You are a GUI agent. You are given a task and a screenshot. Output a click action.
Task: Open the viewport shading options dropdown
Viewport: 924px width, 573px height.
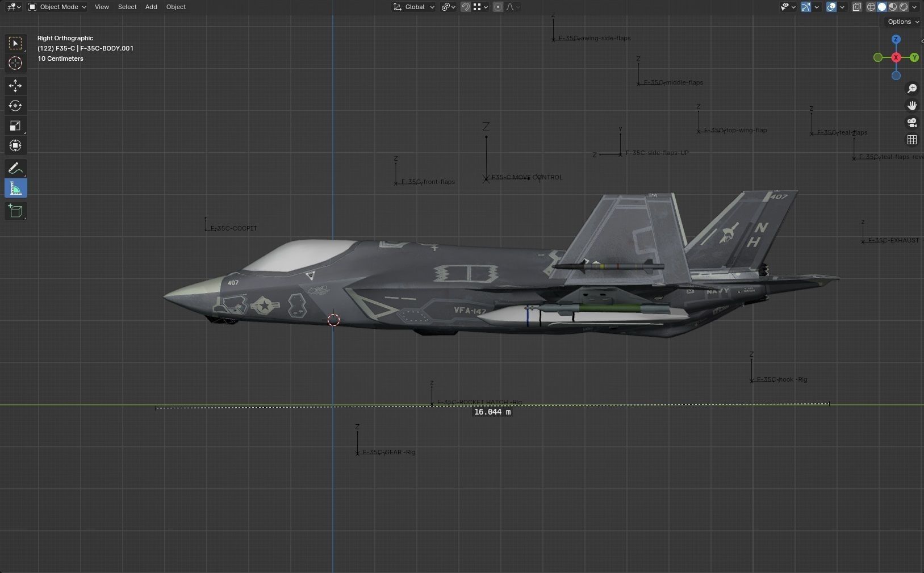coord(914,7)
